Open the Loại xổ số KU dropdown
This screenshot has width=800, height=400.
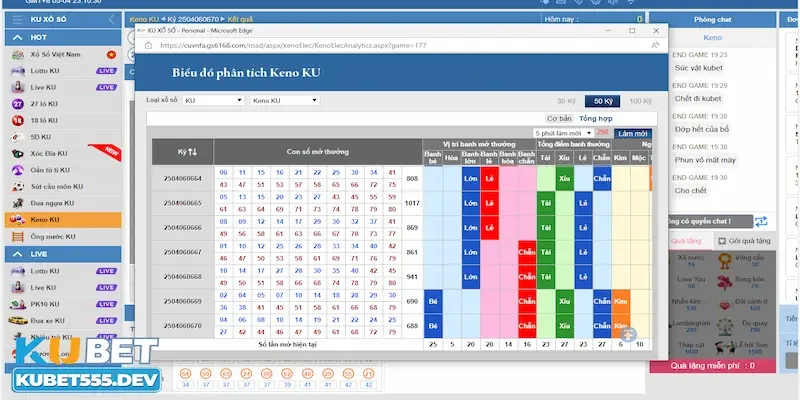pyautogui.click(x=213, y=101)
